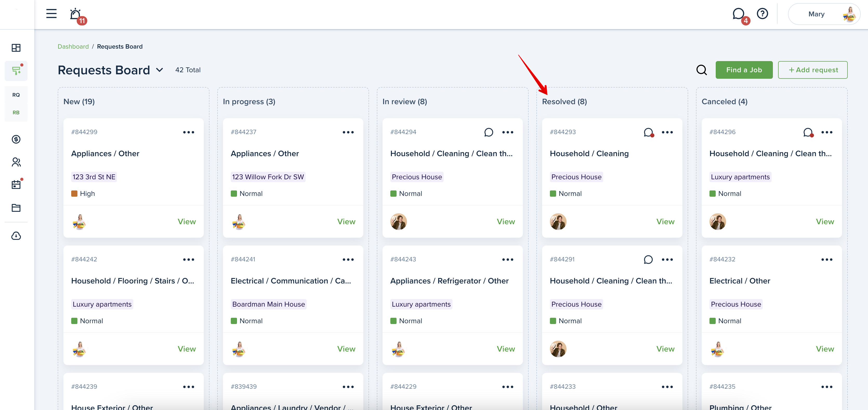Open more options for request #844241
Screen dimensions: 868x410
(x=348, y=260)
